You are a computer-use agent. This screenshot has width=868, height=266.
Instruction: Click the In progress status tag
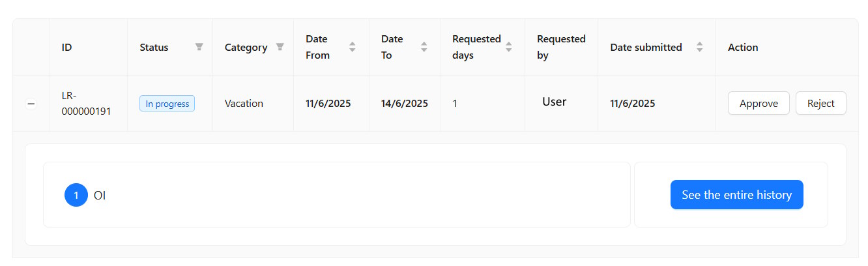tap(167, 103)
